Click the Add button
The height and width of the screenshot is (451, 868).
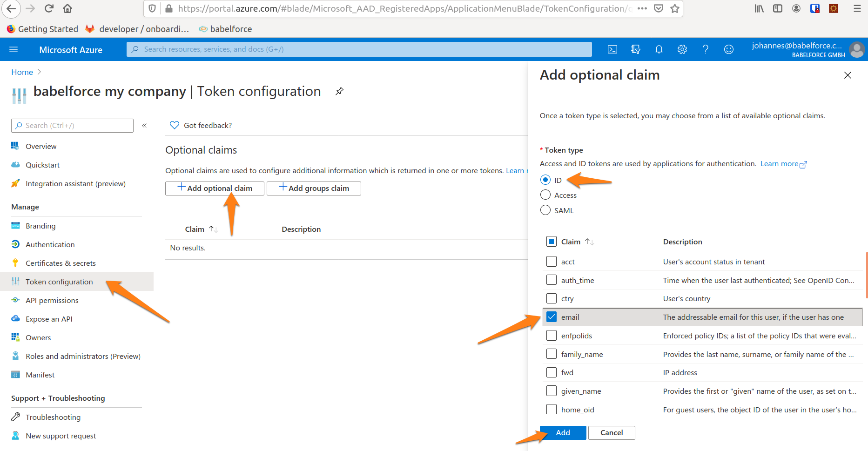pyautogui.click(x=563, y=433)
